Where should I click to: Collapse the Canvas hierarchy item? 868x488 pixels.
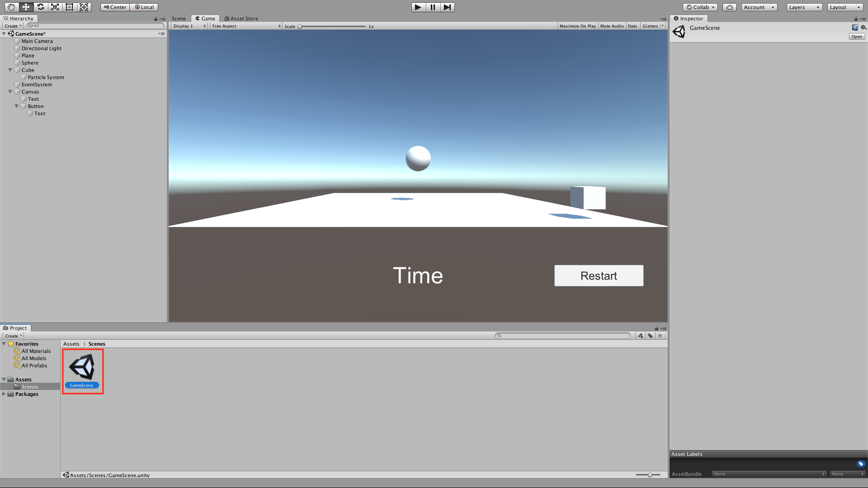pos(10,92)
